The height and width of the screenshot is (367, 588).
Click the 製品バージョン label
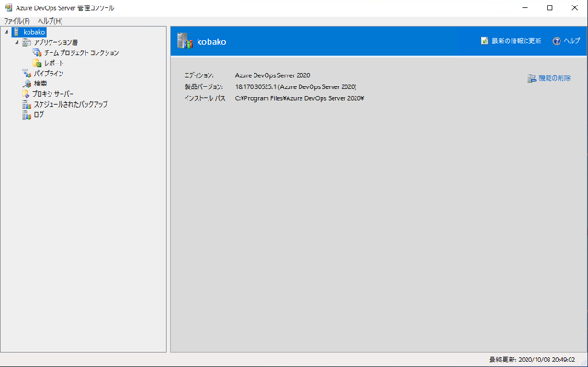204,87
